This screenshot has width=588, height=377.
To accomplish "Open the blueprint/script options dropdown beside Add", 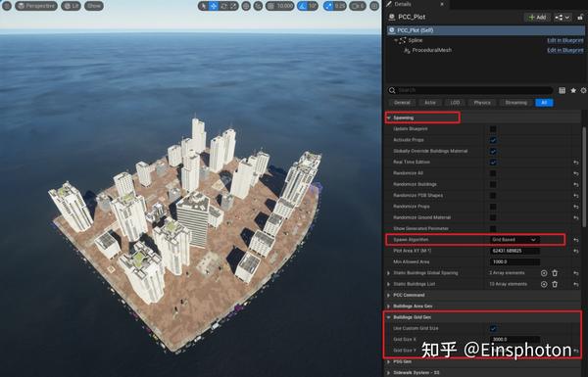I will tap(563, 18).
